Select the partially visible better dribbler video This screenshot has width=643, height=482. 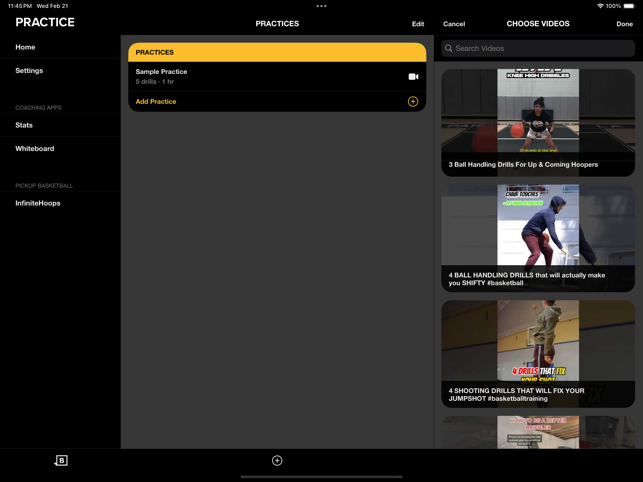[538, 432]
